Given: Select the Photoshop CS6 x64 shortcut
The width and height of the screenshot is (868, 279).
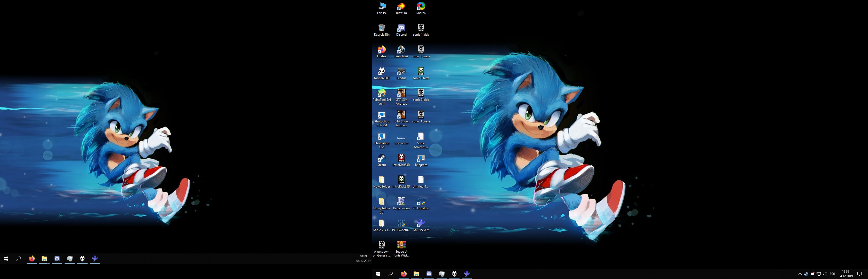Looking at the screenshot, I should (382, 119).
